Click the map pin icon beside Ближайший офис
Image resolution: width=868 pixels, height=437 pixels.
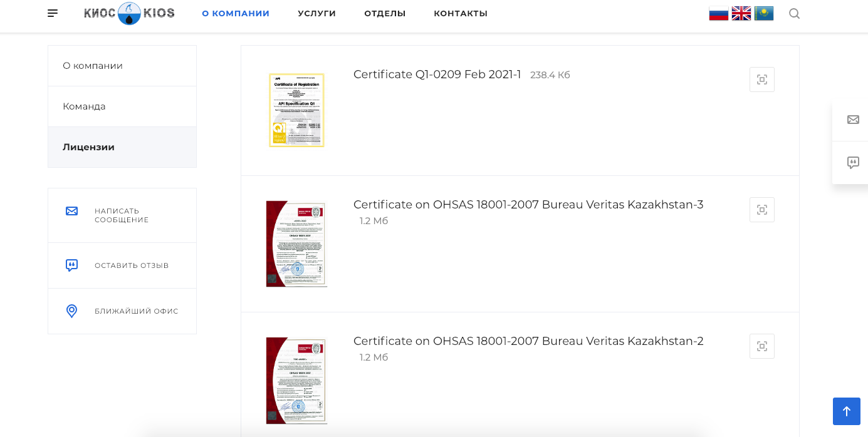(x=72, y=311)
